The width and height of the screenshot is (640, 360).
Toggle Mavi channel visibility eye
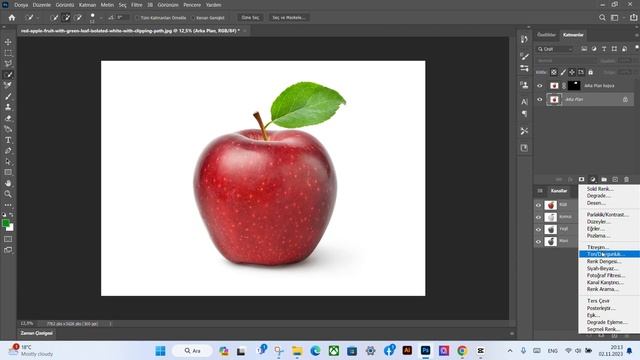(538, 241)
